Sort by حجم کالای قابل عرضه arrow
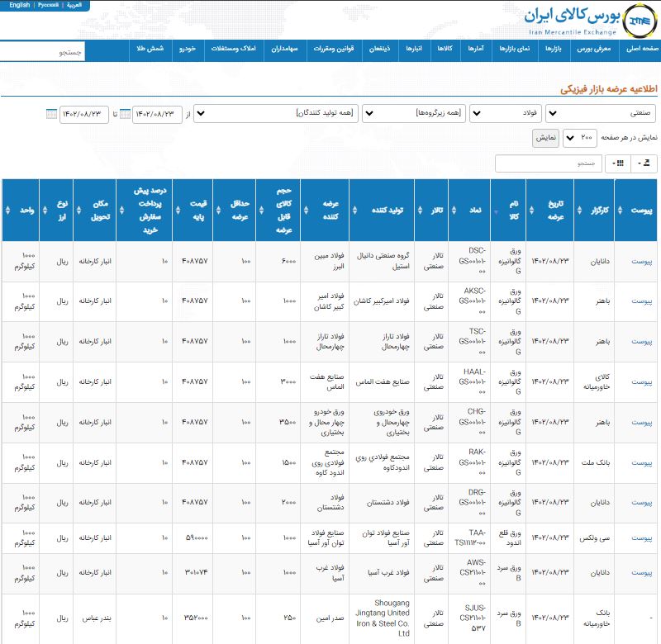661x644 pixels. [x=261, y=210]
